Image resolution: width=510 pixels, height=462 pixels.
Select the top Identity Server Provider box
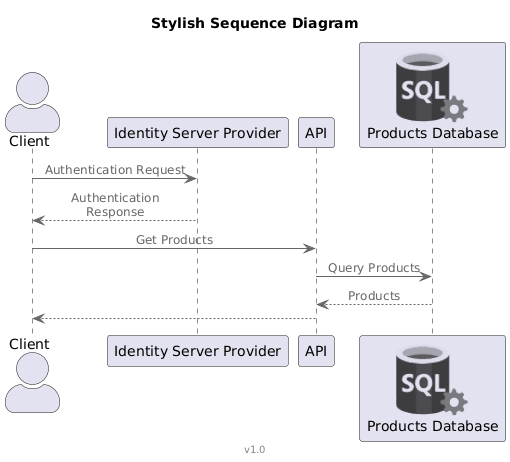(198, 132)
